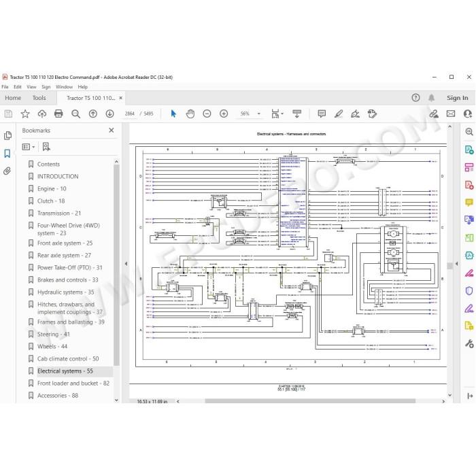The height and width of the screenshot is (476, 476).
Task: Open More Tools wrench icon in right pane
Action: pos(469,343)
